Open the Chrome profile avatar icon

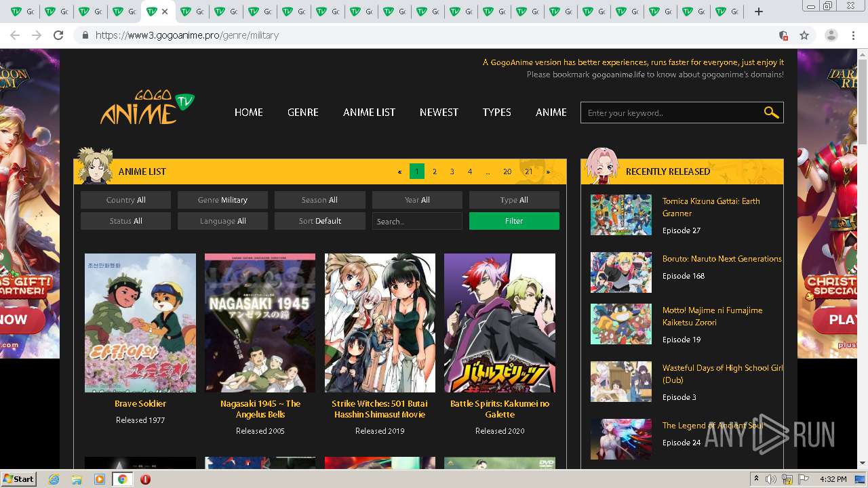831,35
